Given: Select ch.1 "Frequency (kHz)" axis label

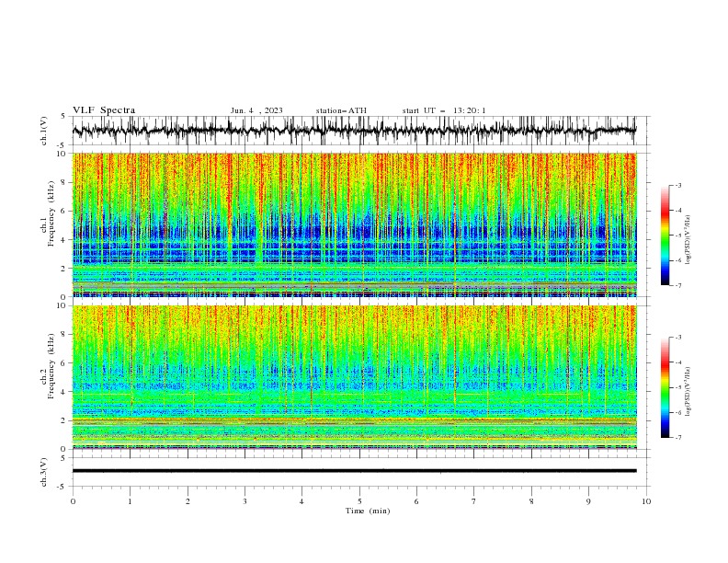Looking at the screenshot, I should click(x=51, y=214).
